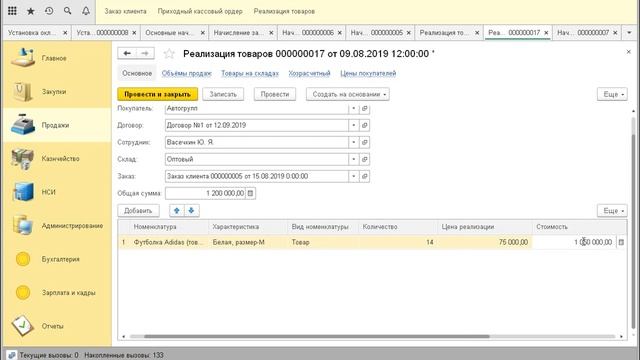Expand the Склад dropdown

(354, 159)
